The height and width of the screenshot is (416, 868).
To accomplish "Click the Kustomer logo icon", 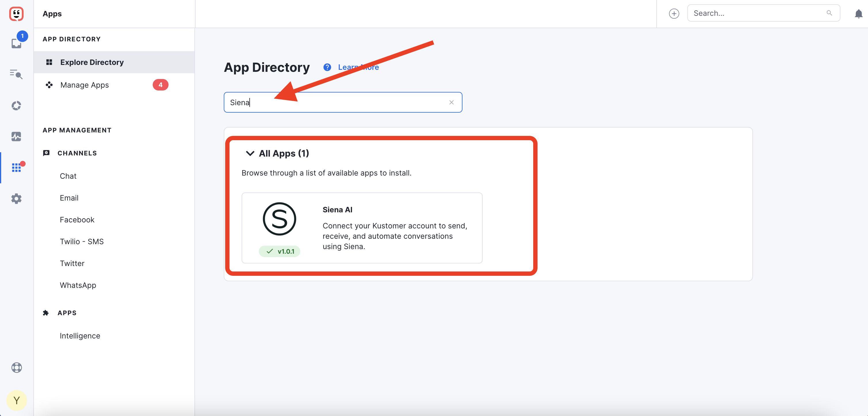I will pyautogui.click(x=16, y=14).
